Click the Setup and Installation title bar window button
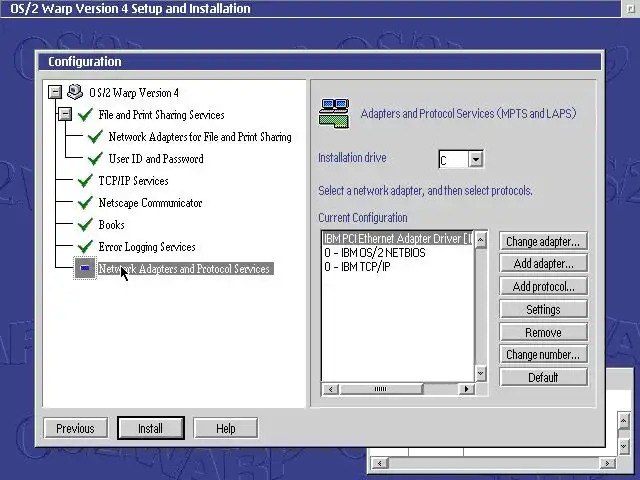This screenshot has width=640, height=480. (630, 9)
